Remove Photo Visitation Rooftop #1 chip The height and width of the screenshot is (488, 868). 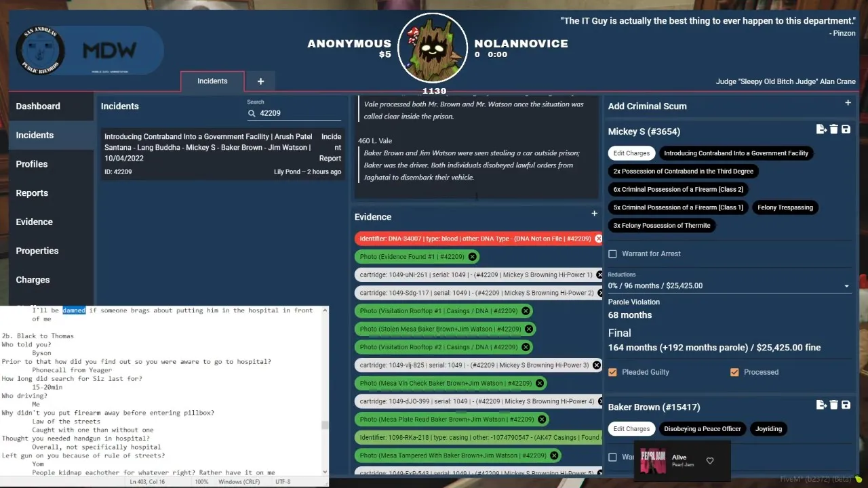(526, 311)
